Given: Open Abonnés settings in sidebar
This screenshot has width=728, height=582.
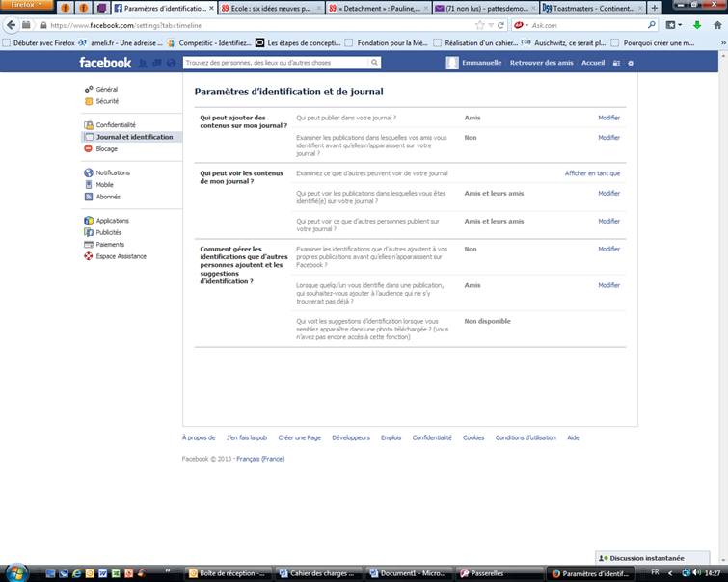Looking at the screenshot, I should click(102, 197).
